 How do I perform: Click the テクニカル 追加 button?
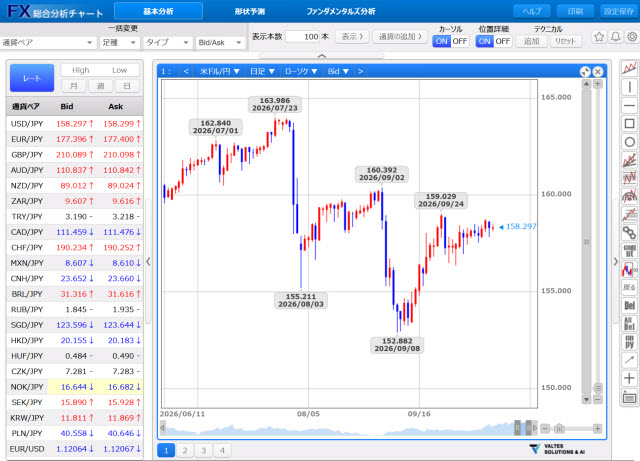531,41
